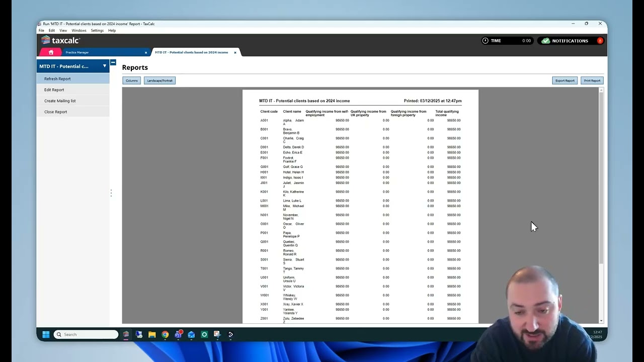
Task: Click the sidebar splitter handle dots
Action: coord(111,193)
